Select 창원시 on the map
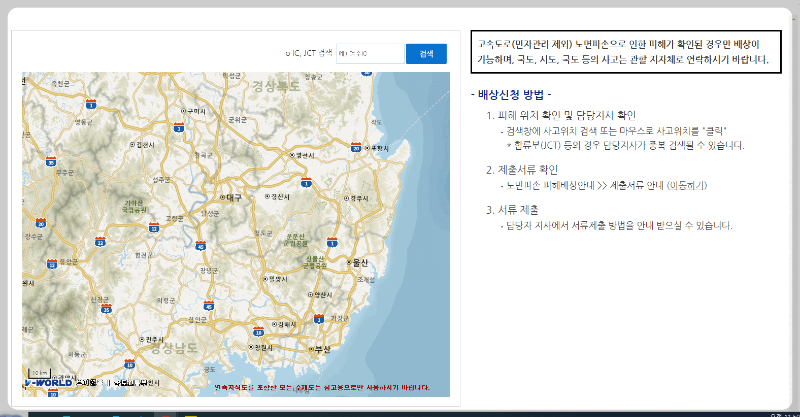 [261, 347]
